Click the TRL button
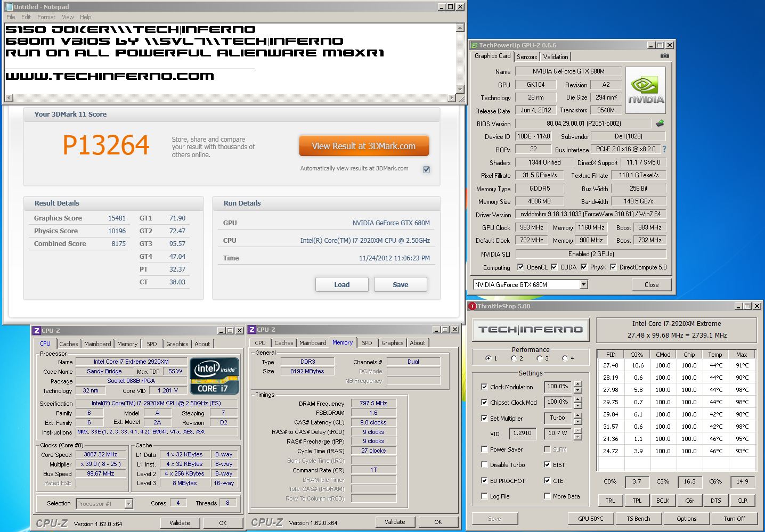This screenshot has width=765, height=532. (610, 501)
